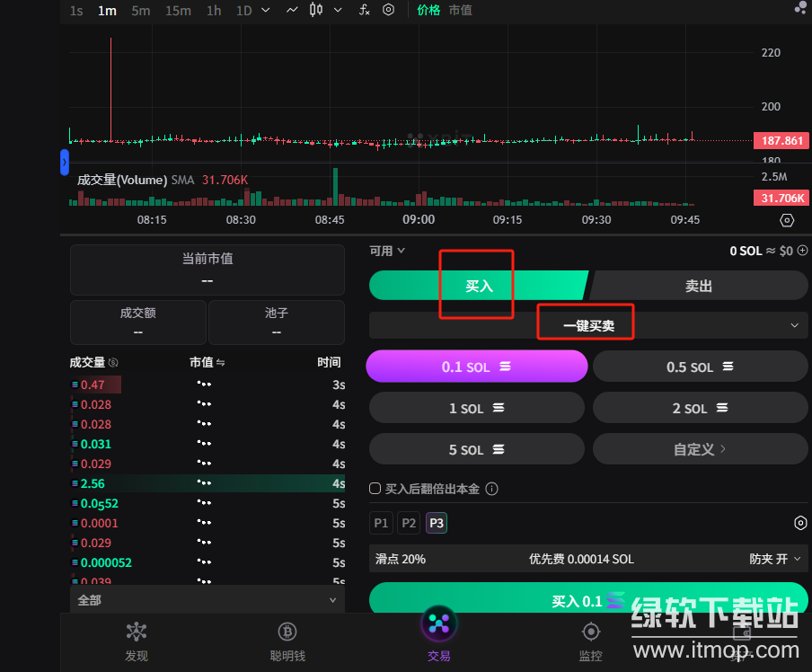Image resolution: width=812 pixels, height=672 pixels.
Task: Click the chart settings hexagon in toolbar
Action: point(388,10)
